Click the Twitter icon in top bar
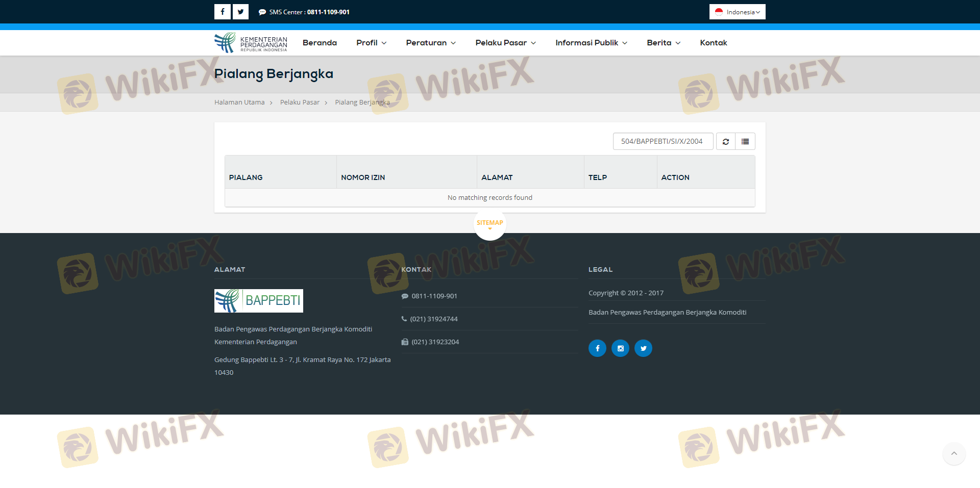 pos(240,12)
